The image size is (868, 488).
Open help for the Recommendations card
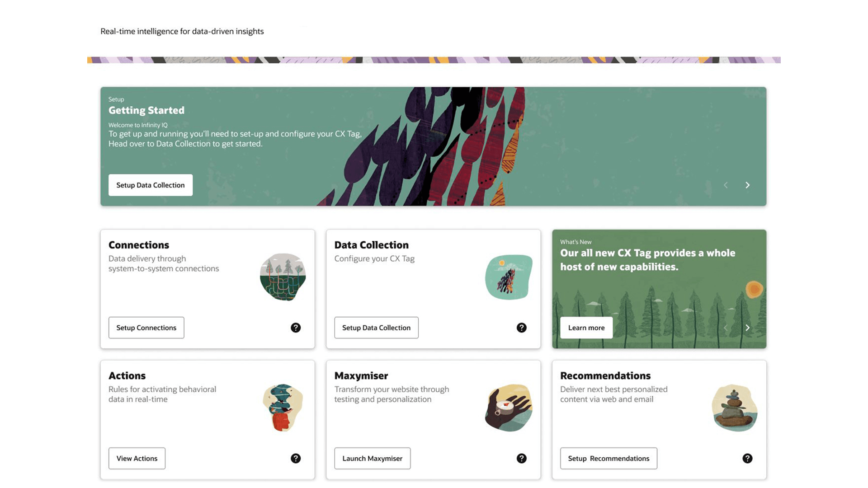pyautogui.click(x=747, y=458)
